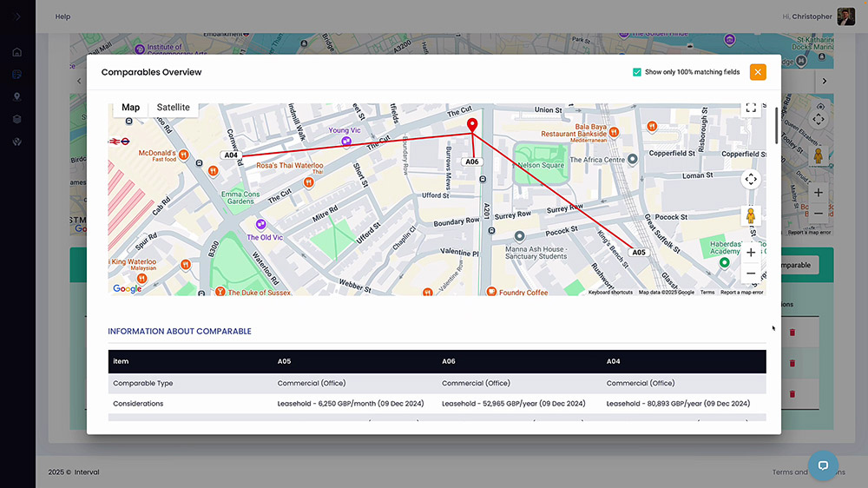Image resolution: width=868 pixels, height=488 pixels.
Task: Select the A06 map marker
Action: point(471,162)
